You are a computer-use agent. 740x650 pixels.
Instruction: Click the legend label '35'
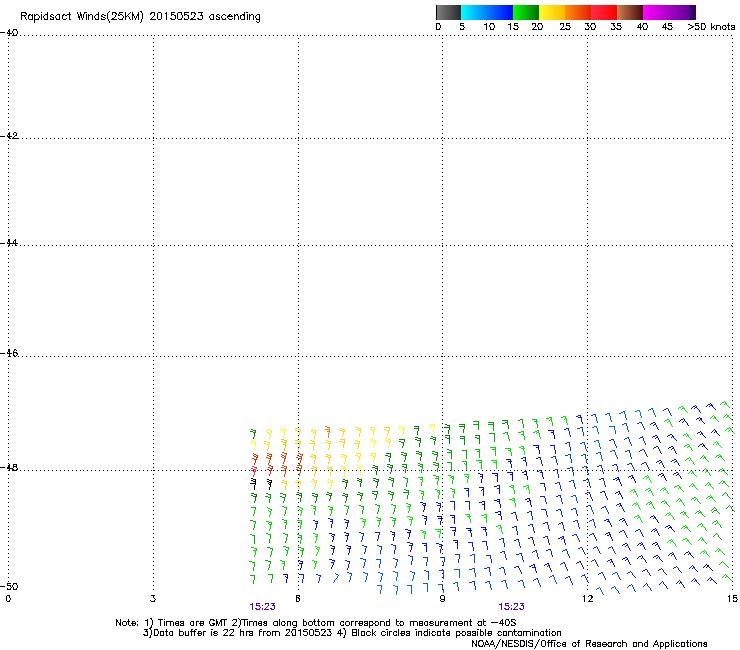616,27
